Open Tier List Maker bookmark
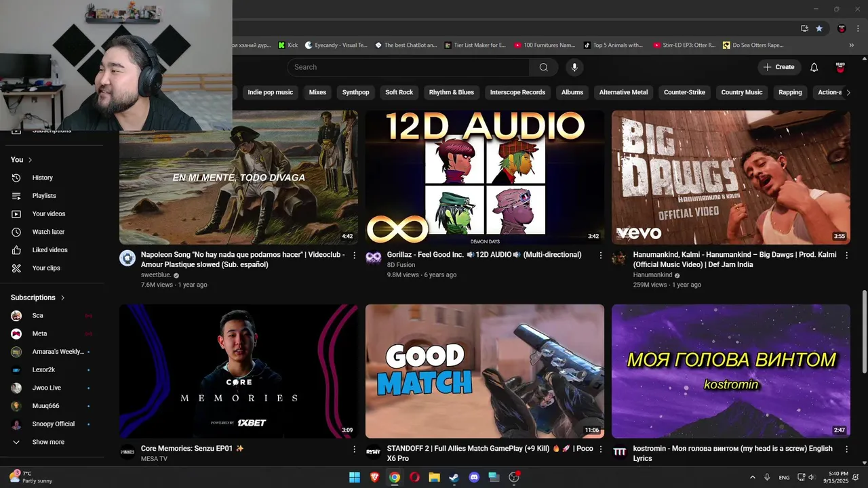The width and height of the screenshot is (868, 488). 475,45
